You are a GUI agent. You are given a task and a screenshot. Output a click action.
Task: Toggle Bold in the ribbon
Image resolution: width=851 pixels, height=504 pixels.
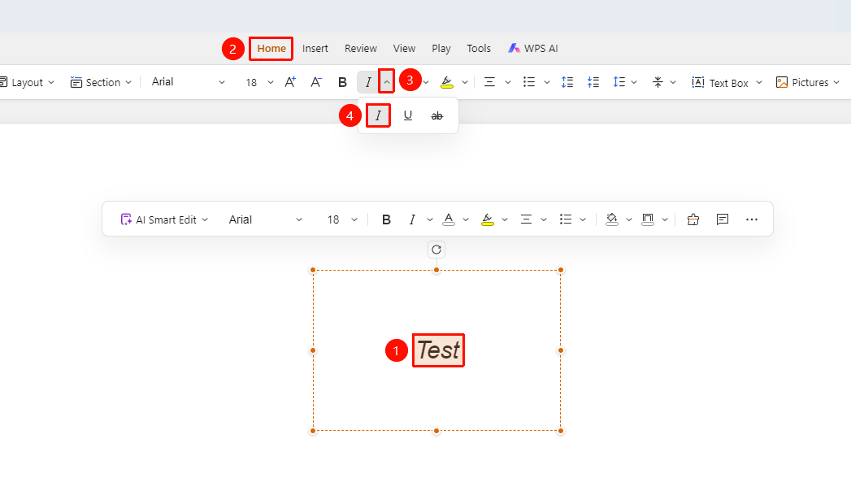point(342,82)
